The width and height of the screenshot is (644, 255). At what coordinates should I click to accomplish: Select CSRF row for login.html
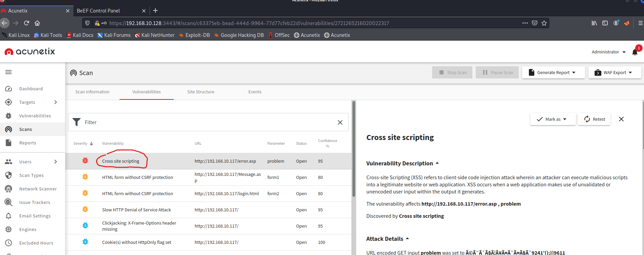208,193
